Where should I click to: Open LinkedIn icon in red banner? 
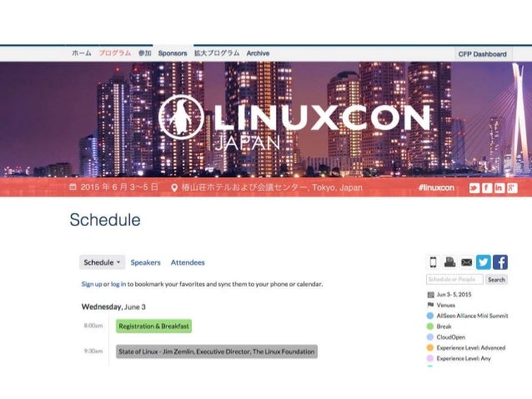click(x=499, y=187)
